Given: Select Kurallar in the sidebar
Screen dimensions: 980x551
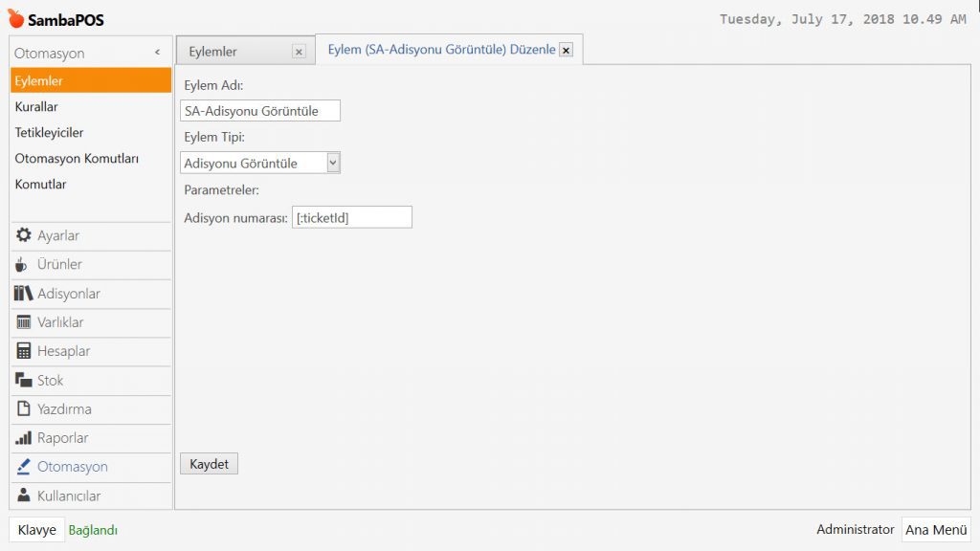Looking at the screenshot, I should tap(36, 107).
